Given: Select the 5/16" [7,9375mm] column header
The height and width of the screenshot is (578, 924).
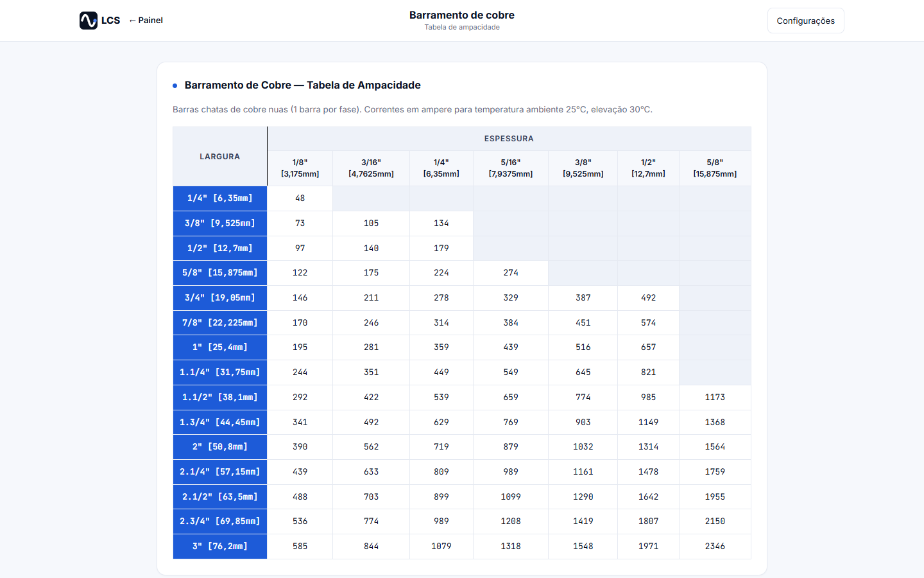Looking at the screenshot, I should click(511, 168).
